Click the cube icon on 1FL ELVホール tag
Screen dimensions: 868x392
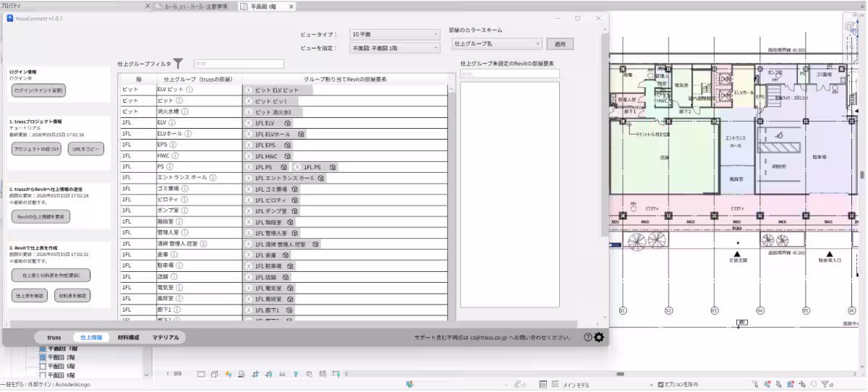[x=301, y=135]
